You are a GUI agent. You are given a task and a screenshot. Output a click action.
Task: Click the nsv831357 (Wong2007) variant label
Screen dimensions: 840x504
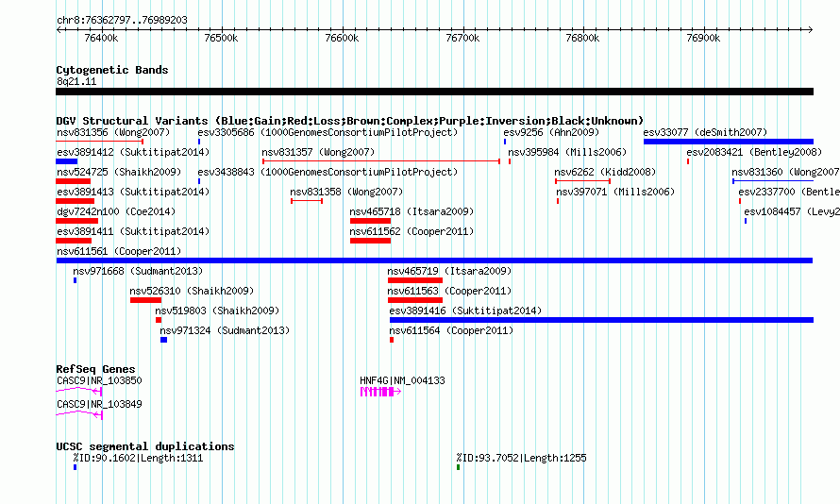pyautogui.click(x=318, y=152)
